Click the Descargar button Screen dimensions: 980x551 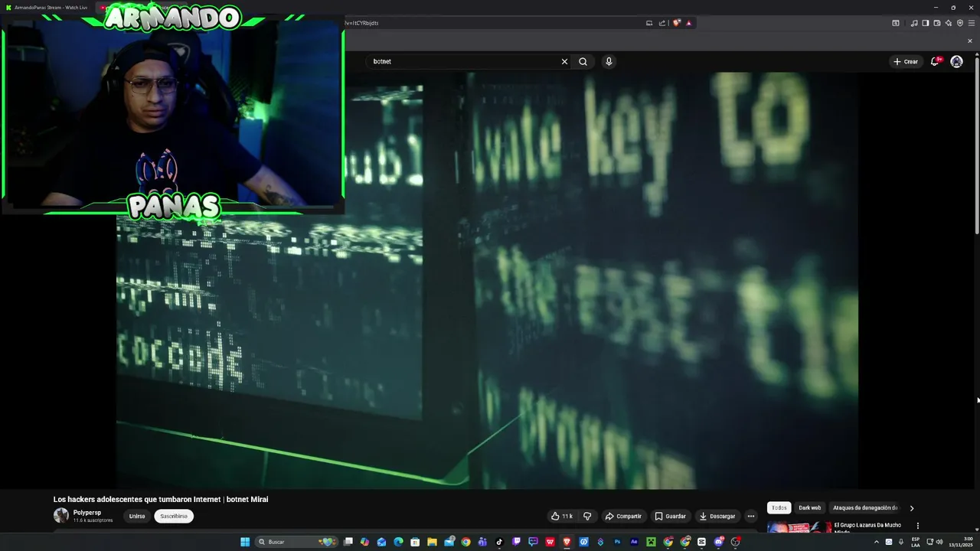pos(717,516)
